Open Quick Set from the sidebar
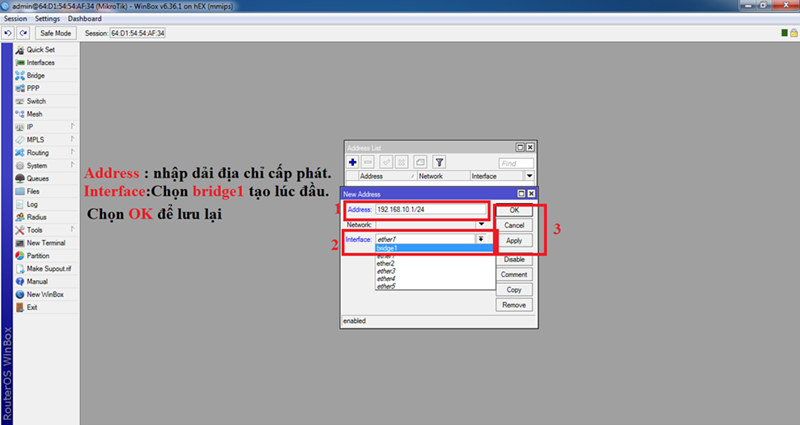The image size is (800, 425). pyautogui.click(x=40, y=49)
